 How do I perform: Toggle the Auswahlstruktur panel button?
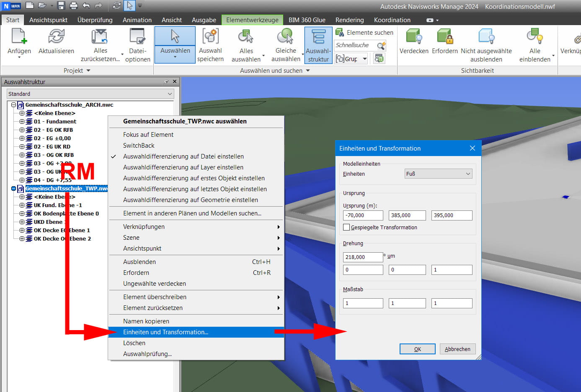coord(318,45)
